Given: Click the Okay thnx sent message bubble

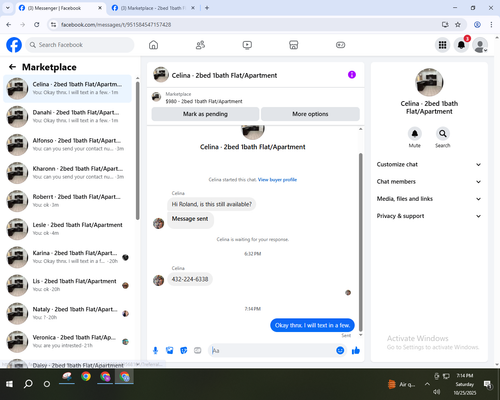Looking at the screenshot, I should (312, 325).
